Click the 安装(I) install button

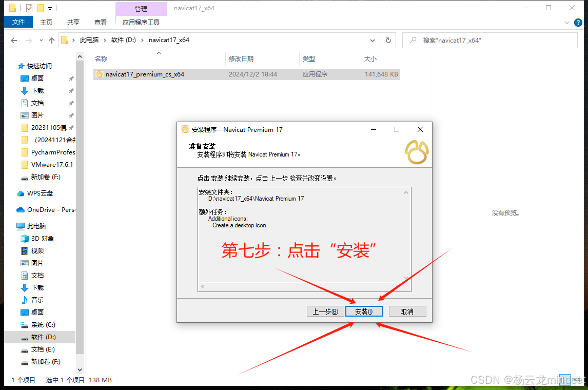(x=364, y=311)
